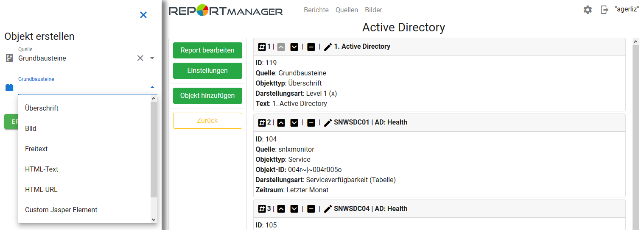This screenshot has width=644, height=230.
Task: Move item 1 Active Directory down
Action: point(294,47)
